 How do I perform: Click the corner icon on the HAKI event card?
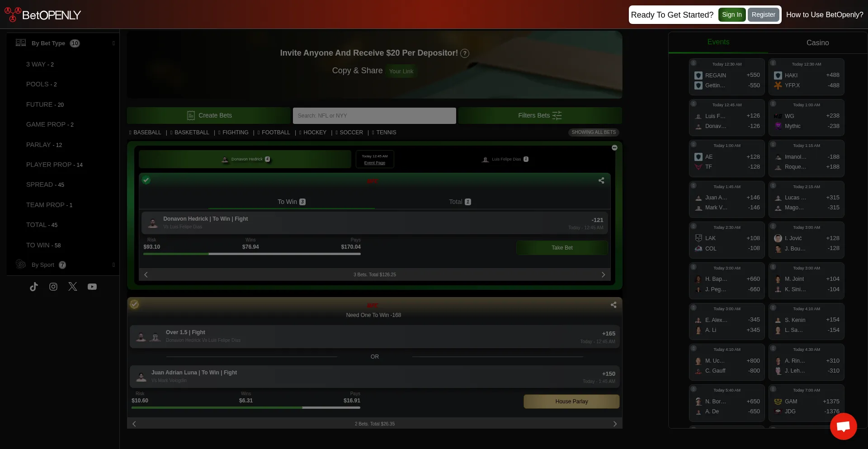coord(773,63)
